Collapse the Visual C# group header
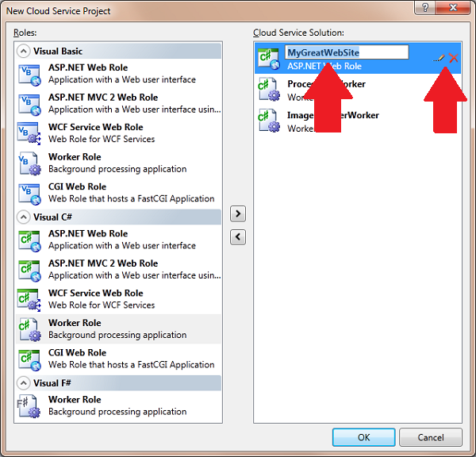Viewport: 476px width, 457px height. (x=25, y=217)
